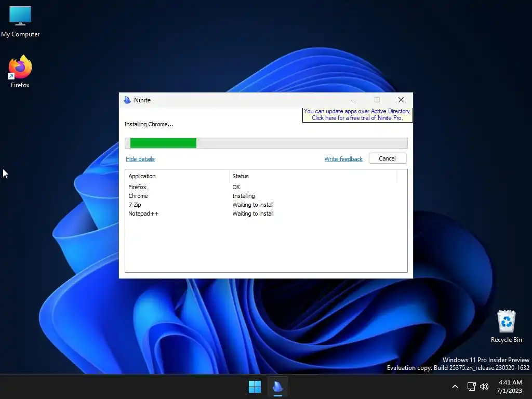Click the Ninite logo in title bar

click(x=127, y=100)
